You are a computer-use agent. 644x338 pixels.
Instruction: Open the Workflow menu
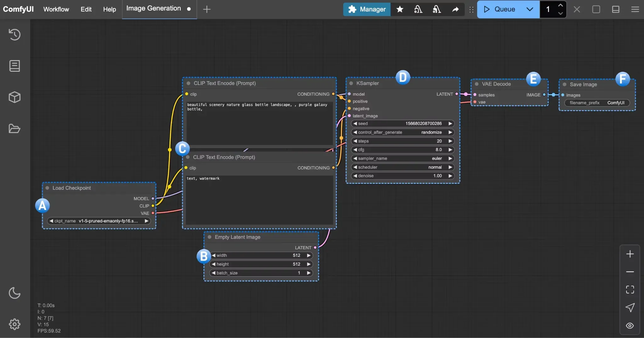[56, 9]
